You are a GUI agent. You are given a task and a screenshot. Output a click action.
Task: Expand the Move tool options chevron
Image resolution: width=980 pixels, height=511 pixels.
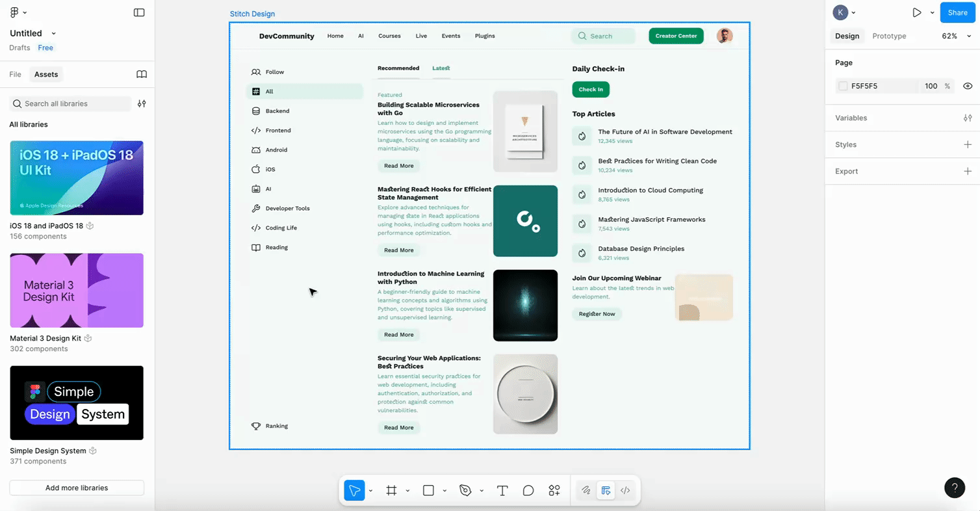click(x=371, y=491)
